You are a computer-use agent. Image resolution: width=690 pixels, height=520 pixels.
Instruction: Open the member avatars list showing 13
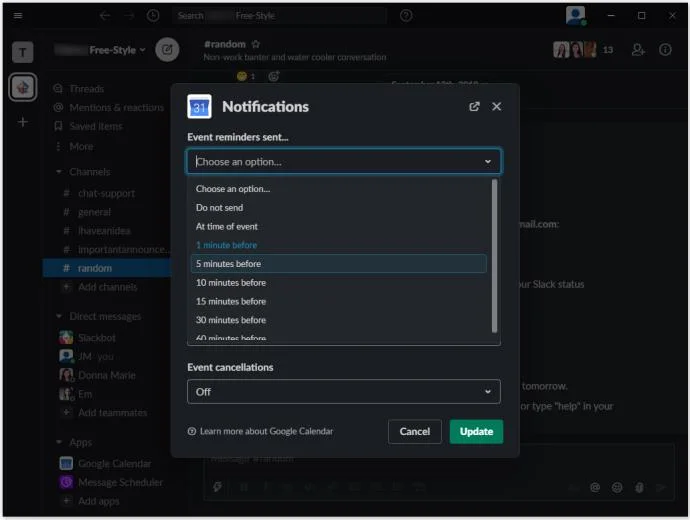point(583,50)
